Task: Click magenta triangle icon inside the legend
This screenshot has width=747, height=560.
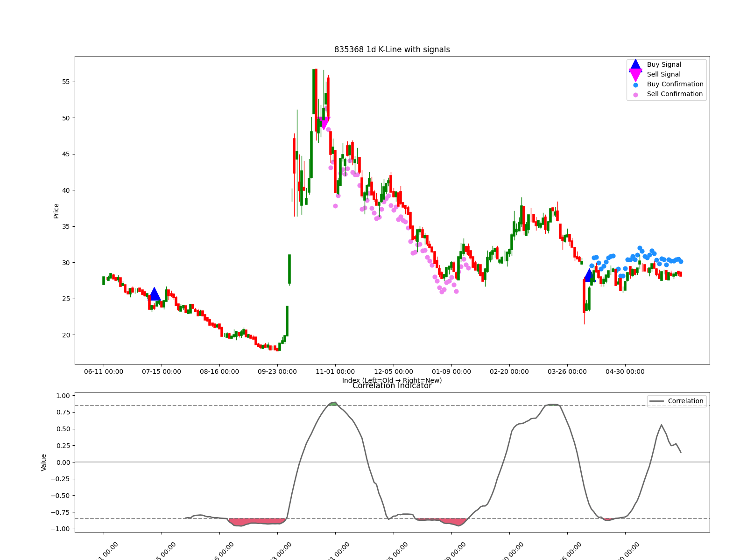Action: (x=635, y=75)
